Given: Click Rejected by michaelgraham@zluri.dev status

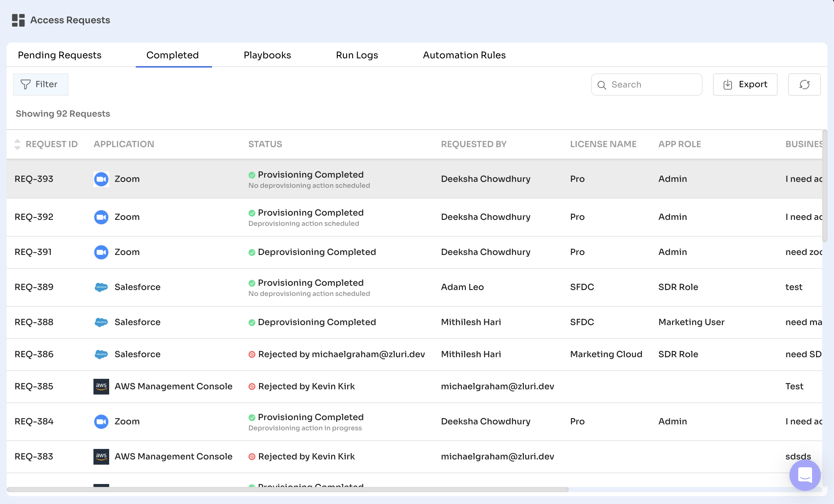Looking at the screenshot, I should point(341,354).
